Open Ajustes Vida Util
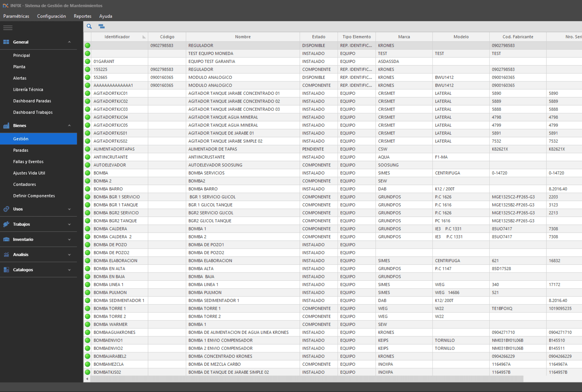 29,173
